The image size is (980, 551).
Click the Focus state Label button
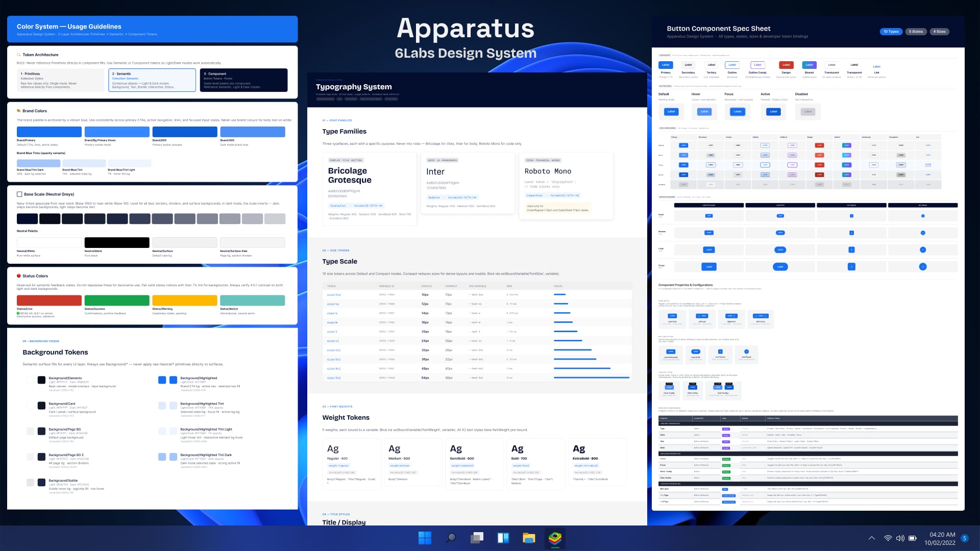click(x=738, y=111)
